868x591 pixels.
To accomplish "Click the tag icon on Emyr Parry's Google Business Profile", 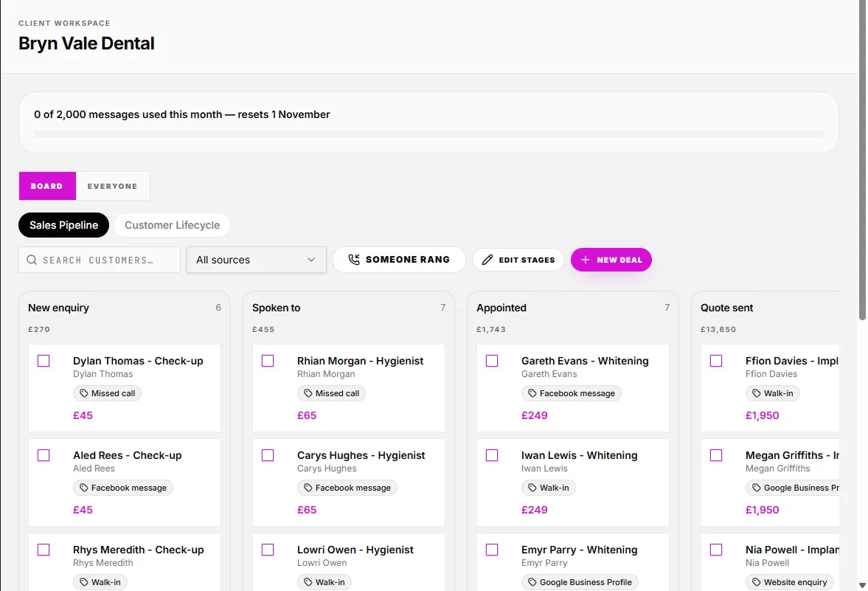I will (532, 582).
